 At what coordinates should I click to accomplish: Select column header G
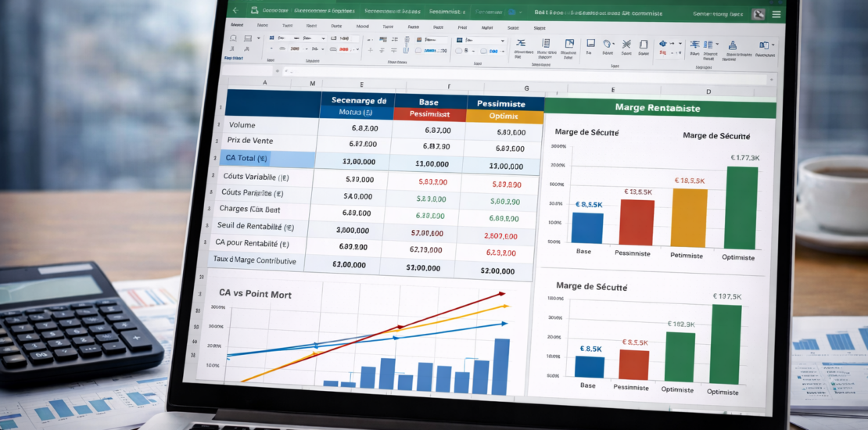pyautogui.click(x=526, y=88)
